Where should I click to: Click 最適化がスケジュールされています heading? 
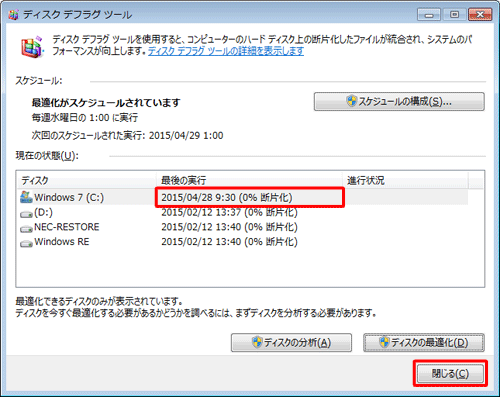click(x=106, y=102)
